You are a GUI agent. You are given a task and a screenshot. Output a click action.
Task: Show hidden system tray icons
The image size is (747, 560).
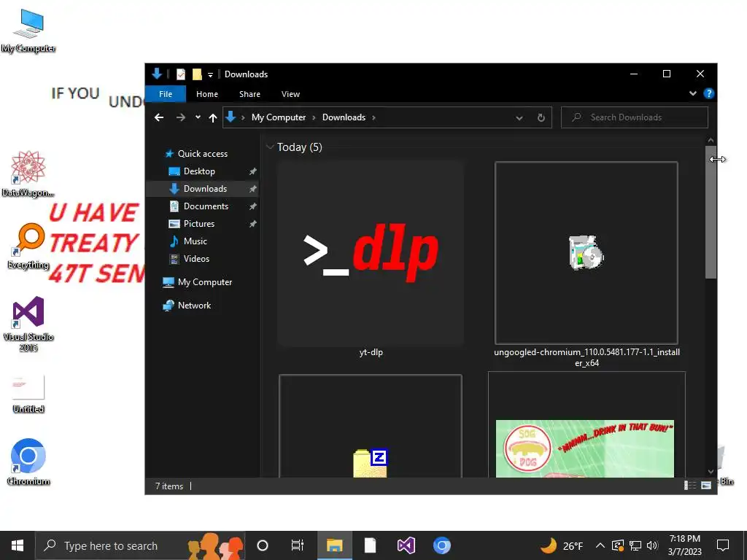(x=600, y=545)
